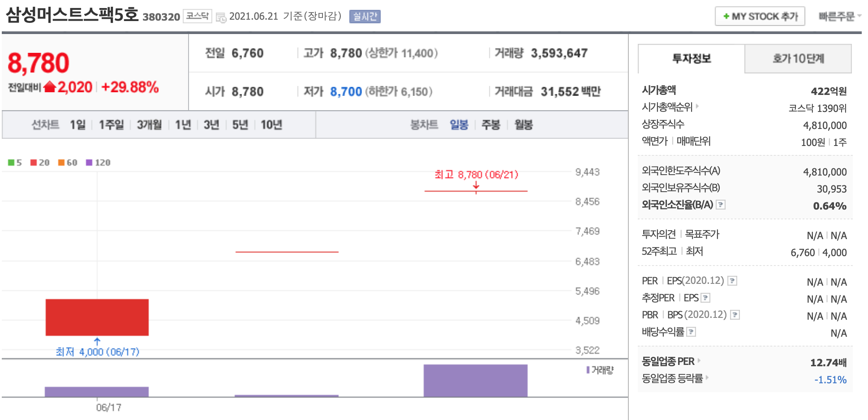Select the 일봉 candle chart
The image size is (868, 420).
(459, 124)
